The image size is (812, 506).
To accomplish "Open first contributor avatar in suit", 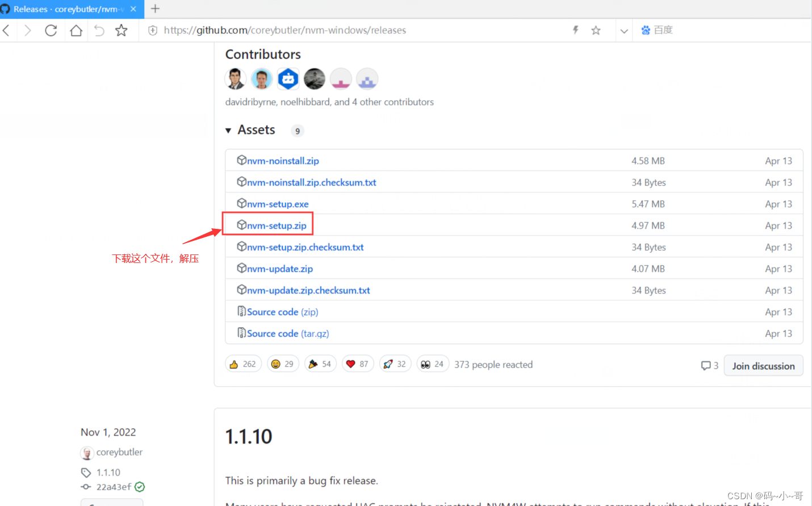I will (235, 79).
